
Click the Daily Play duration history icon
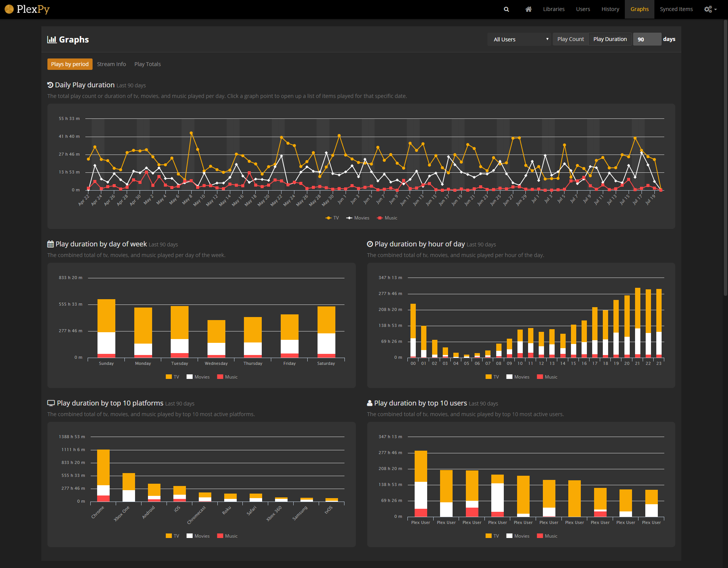pyautogui.click(x=50, y=85)
